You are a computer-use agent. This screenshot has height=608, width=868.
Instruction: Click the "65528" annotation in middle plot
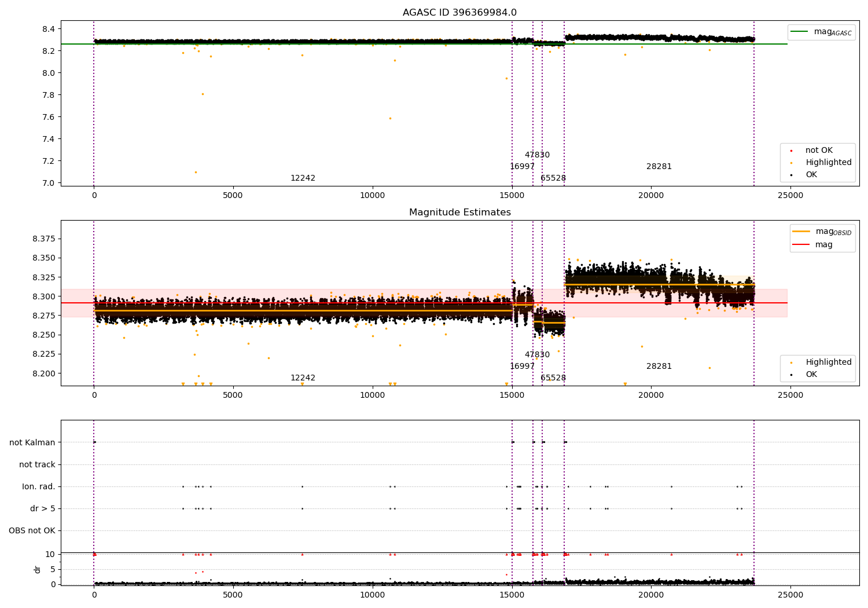(x=553, y=378)
